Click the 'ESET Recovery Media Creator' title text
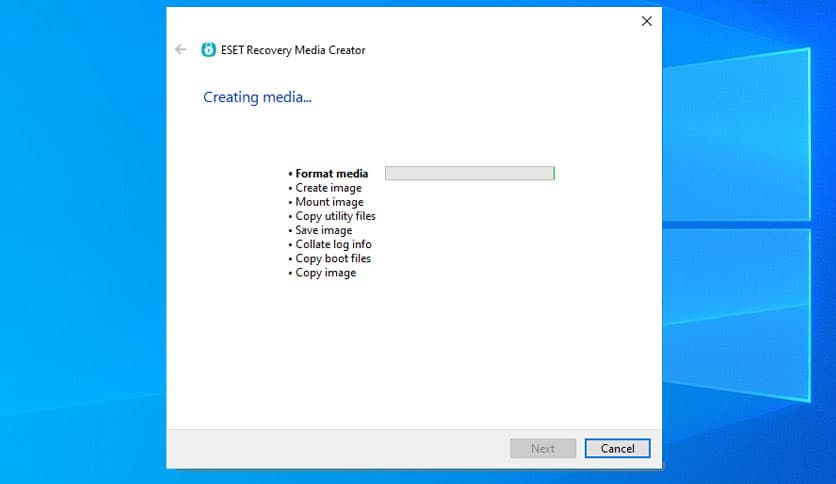This screenshot has width=836, height=484. tap(293, 50)
